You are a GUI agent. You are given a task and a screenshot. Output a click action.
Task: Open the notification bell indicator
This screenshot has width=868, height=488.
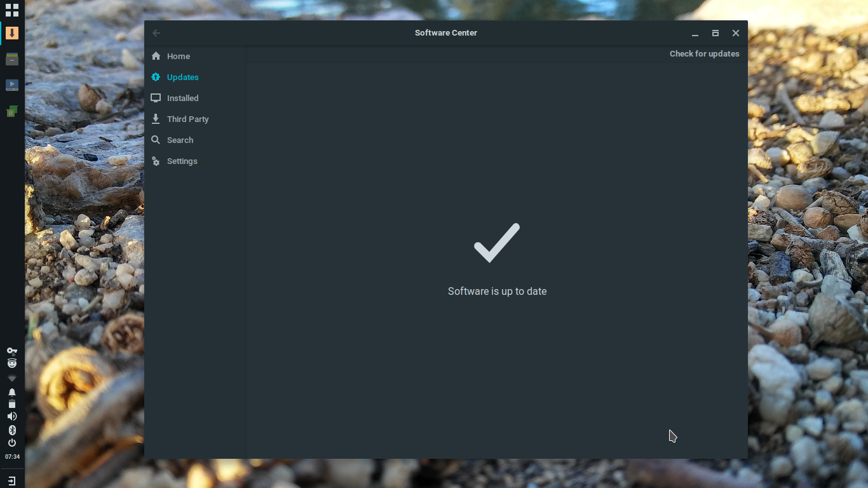(x=11, y=393)
